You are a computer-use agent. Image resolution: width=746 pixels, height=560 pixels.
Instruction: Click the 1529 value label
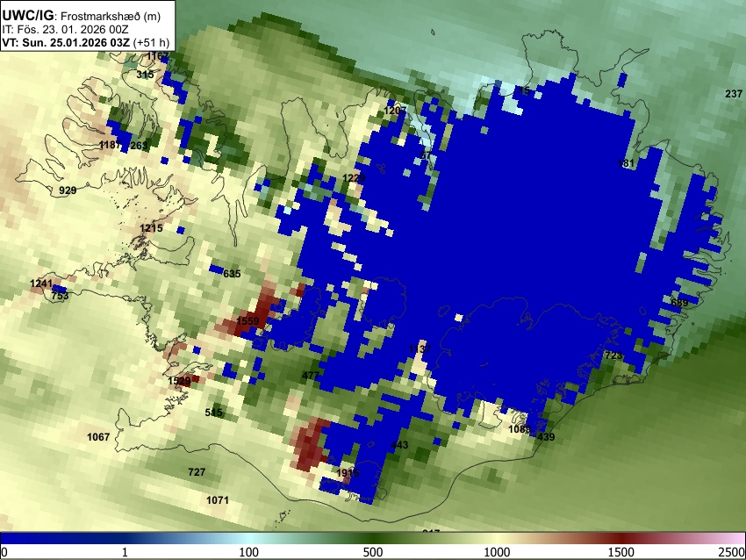click(179, 381)
